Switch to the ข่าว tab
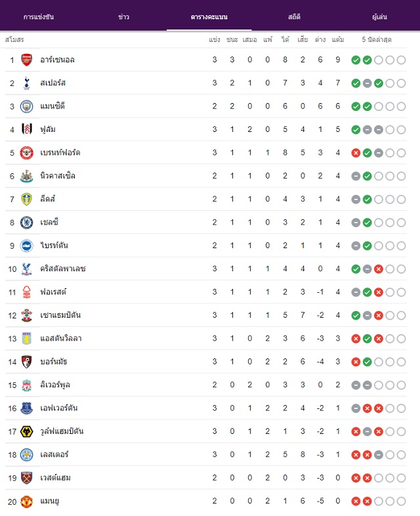 (123, 17)
